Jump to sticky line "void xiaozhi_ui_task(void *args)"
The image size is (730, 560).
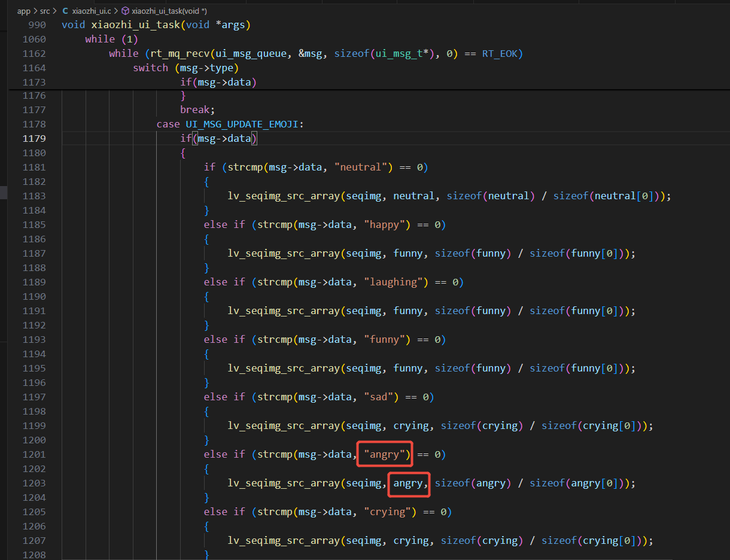[x=156, y=25]
